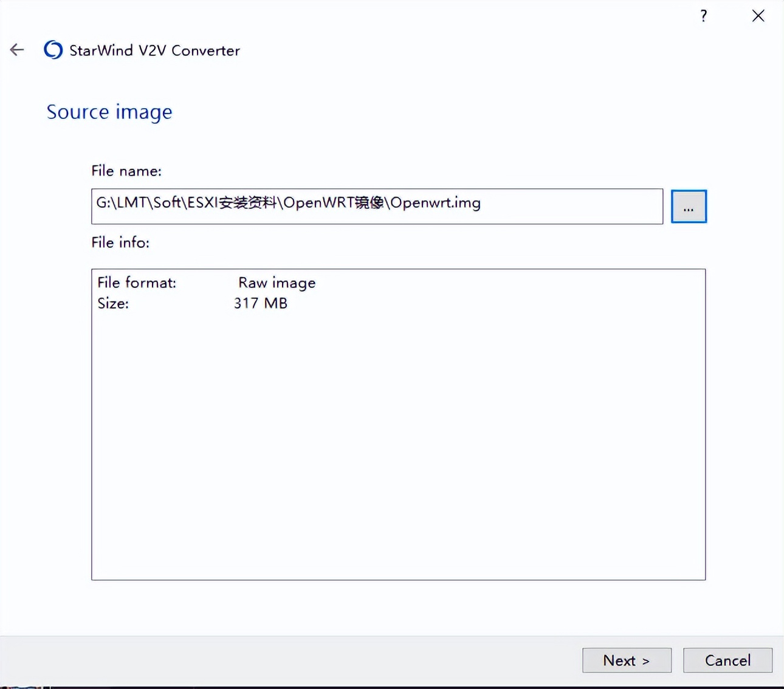Screen dimensions: 784x689
Task: Open file browser with ellipsis button
Action: click(x=688, y=207)
